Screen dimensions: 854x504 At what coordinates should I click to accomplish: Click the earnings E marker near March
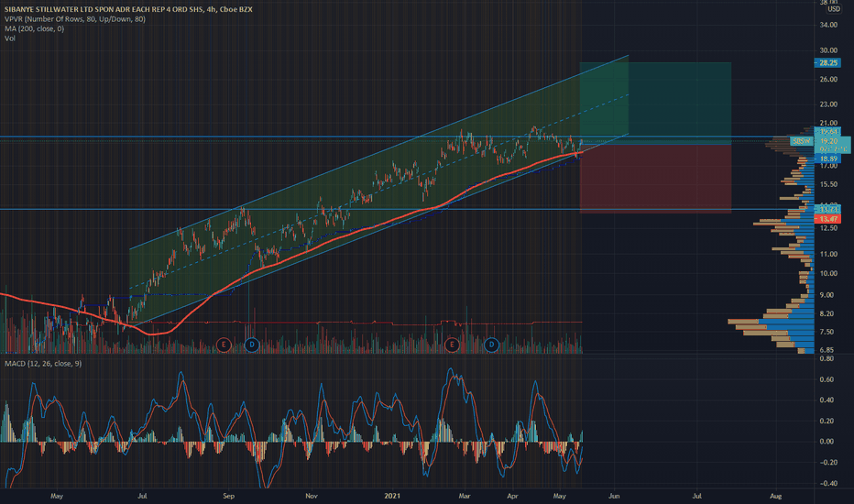452,345
